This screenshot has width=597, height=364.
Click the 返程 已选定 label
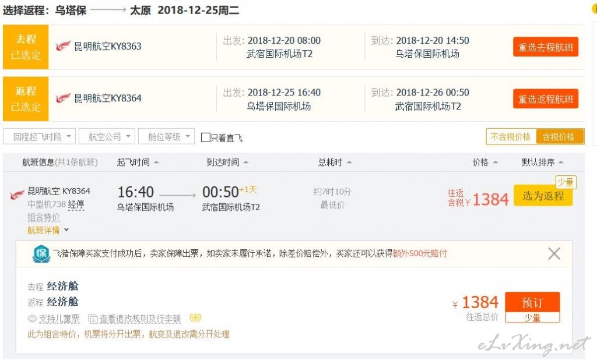26,99
